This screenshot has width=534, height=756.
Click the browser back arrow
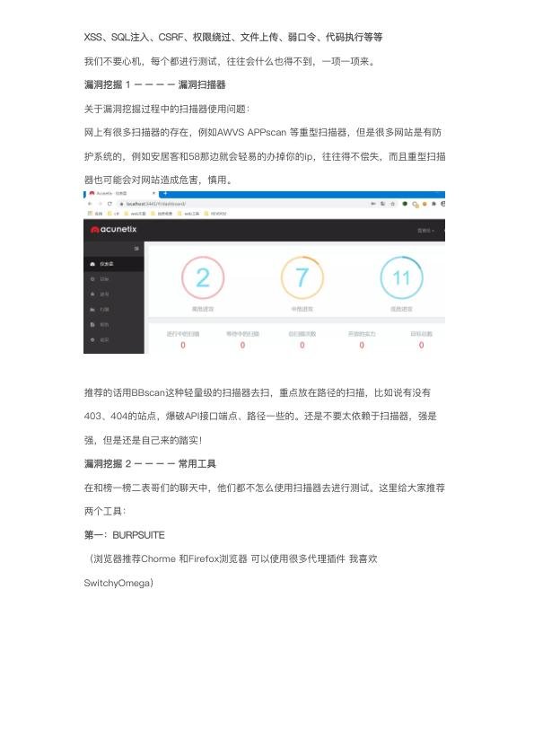(x=90, y=204)
